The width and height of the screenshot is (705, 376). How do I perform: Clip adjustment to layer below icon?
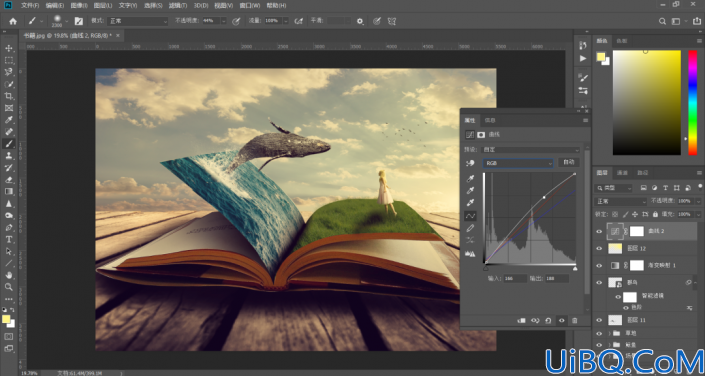click(x=522, y=321)
